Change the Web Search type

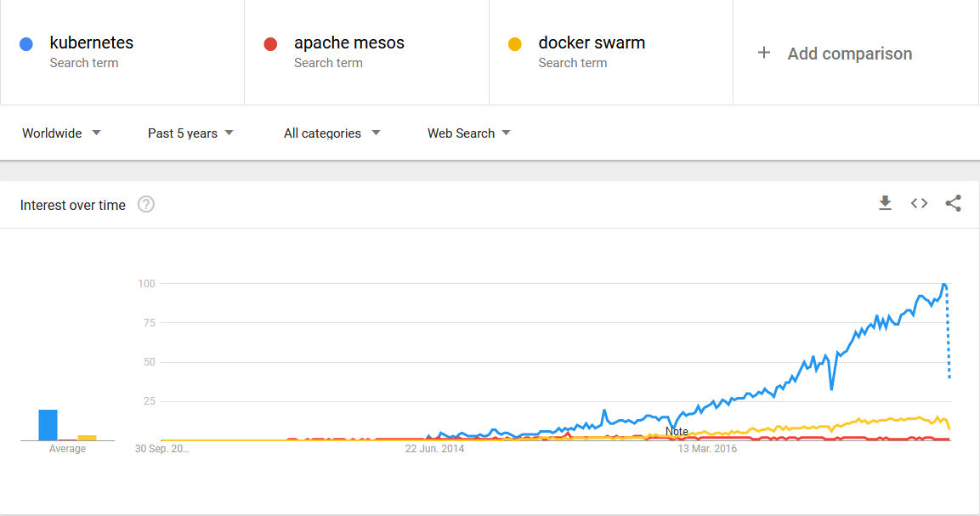pyautogui.click(x=468, y=133)
